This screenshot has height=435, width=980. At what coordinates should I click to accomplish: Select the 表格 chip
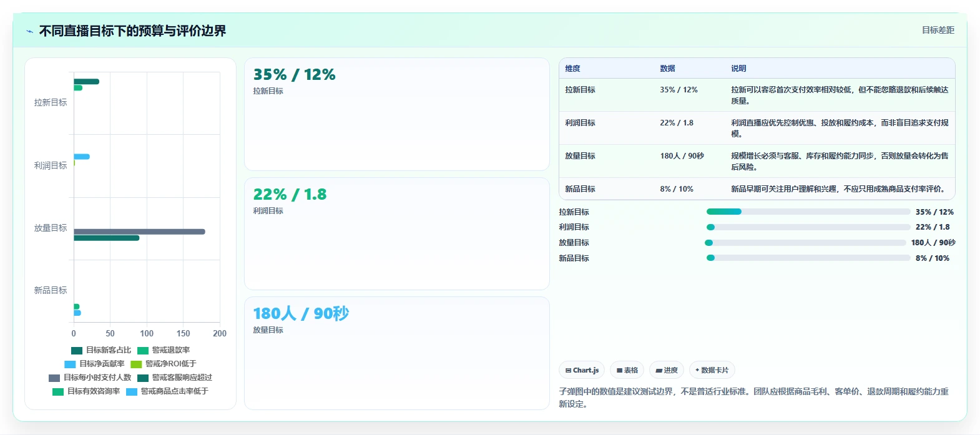627,370
